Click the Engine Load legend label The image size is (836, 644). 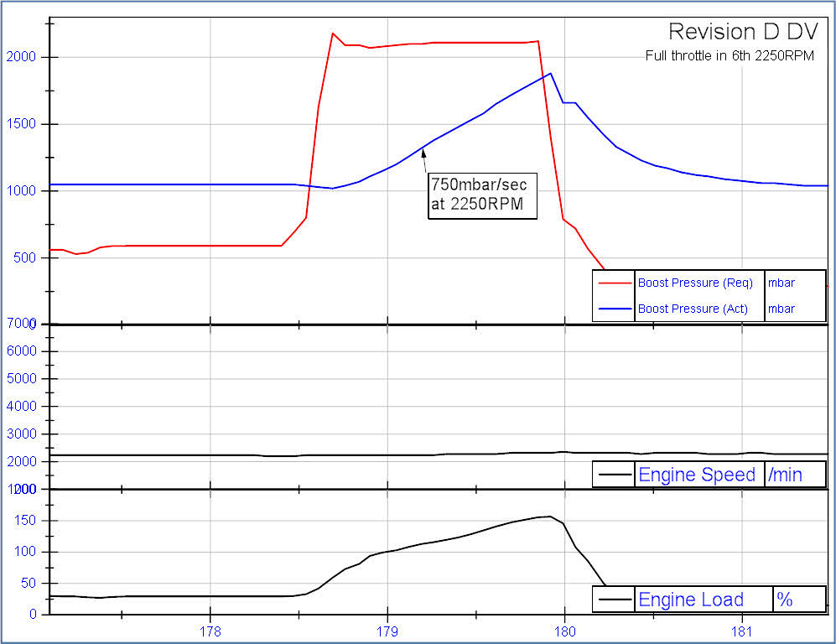[x=690, y=600]
